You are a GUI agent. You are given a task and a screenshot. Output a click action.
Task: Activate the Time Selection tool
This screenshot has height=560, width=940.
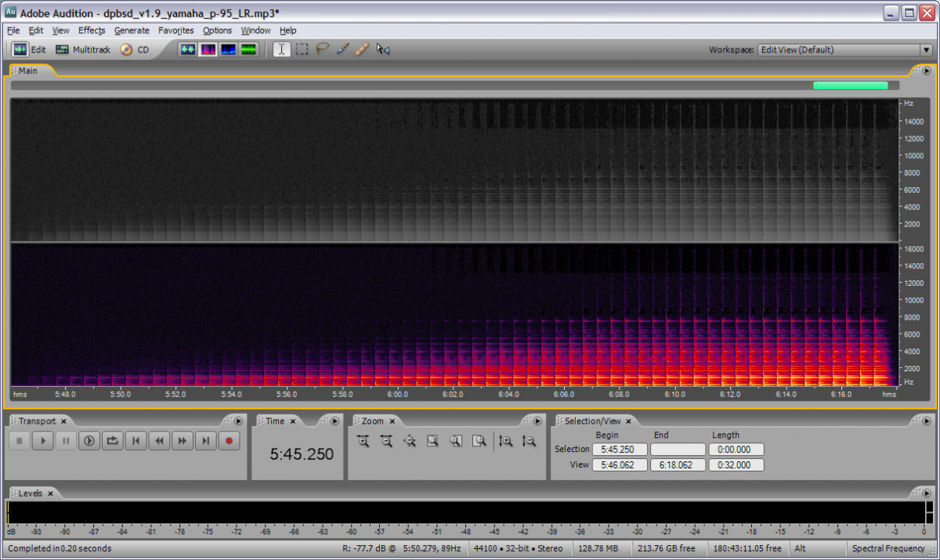point(281,49)
